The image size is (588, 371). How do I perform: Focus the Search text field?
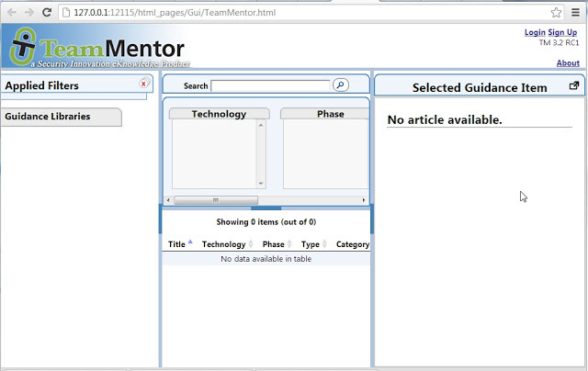[270, 85]
